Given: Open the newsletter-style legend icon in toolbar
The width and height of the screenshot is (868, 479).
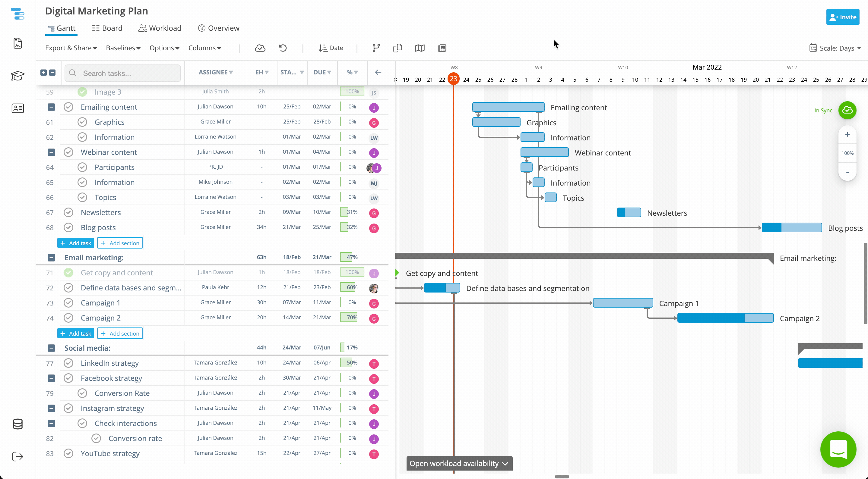Looking at the screenshot, I should pyautogui.click(x=442, y=48).
